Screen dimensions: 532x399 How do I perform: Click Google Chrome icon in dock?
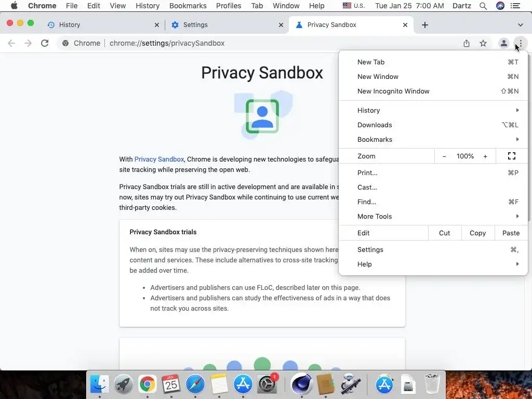pyautogui.click(x=147, y=384)
